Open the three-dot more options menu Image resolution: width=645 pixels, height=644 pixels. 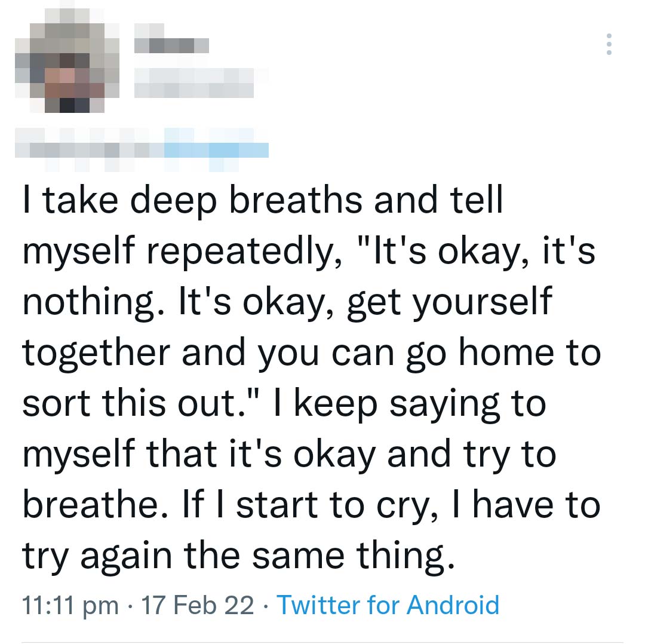609,44
